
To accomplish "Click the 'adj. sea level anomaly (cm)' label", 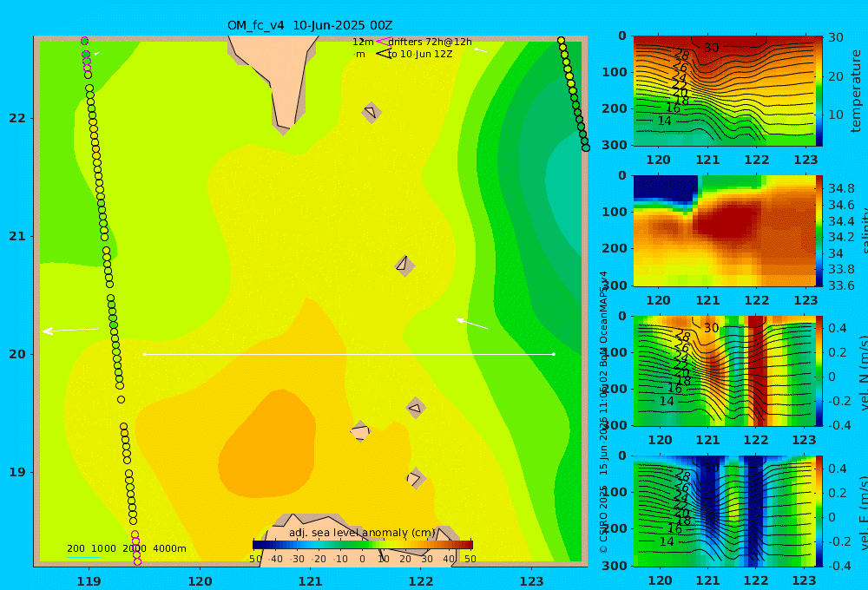I will pos(362,533).
